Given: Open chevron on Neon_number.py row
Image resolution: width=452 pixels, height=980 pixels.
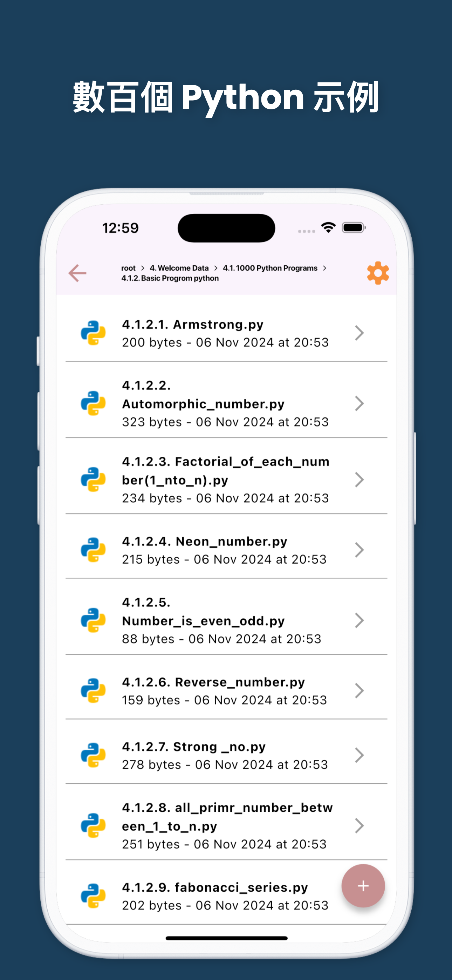Looking at the screenshot, I should pyautogui.click(x=359, y=550).
